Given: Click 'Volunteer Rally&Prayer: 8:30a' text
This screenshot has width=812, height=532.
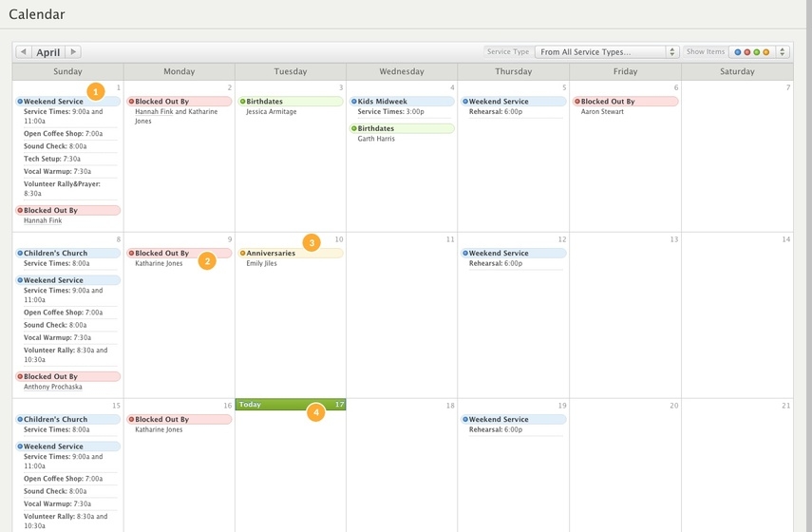Looking at the screenshot, I should 62,188.
